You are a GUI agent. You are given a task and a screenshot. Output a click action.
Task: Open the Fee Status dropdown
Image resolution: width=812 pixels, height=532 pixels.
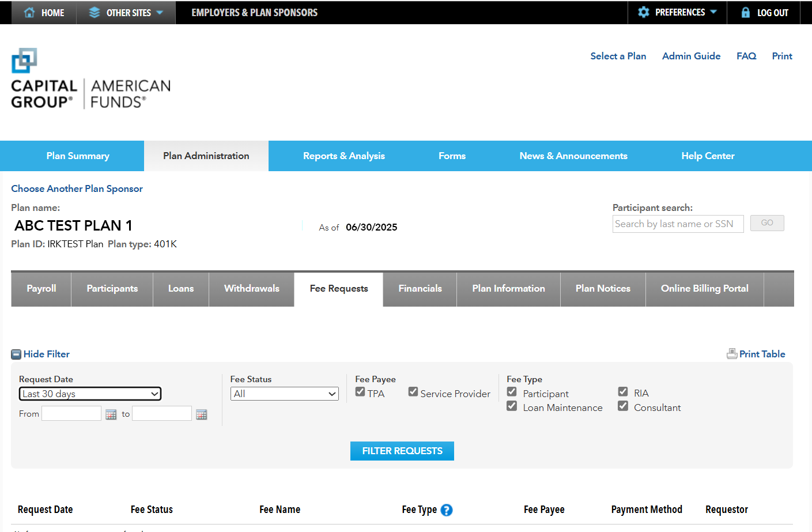[x=284, y=394]
